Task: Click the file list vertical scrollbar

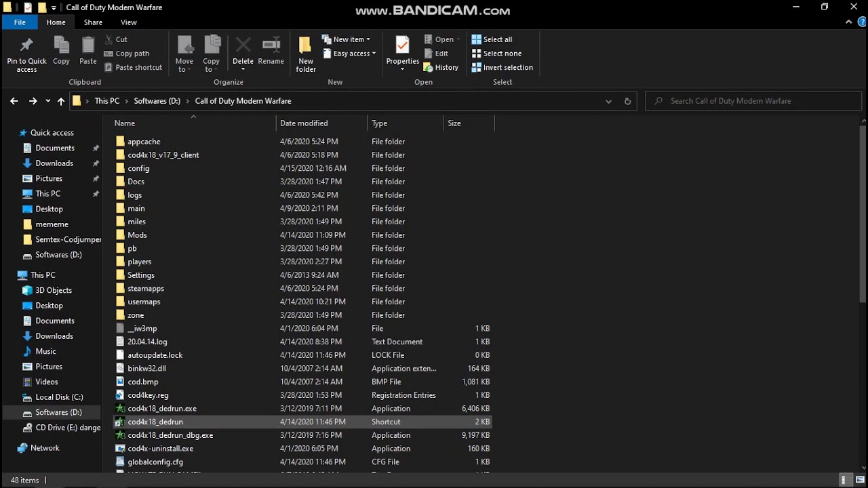Action: [863, 214]
